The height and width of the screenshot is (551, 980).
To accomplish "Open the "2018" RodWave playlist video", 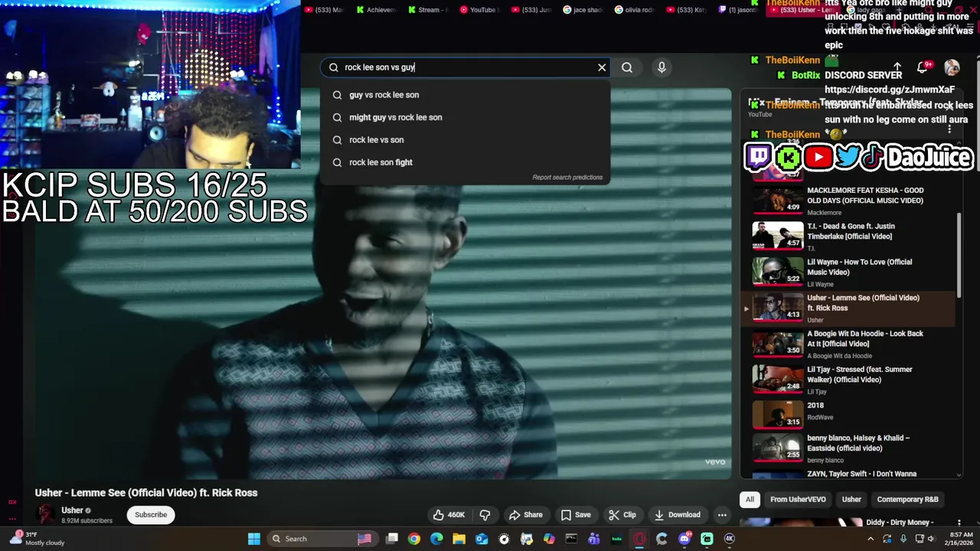I will point(848,413).
